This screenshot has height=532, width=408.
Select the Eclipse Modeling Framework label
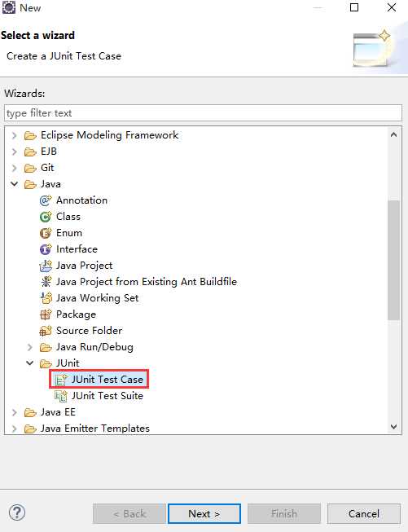click(x=110, y=135)
